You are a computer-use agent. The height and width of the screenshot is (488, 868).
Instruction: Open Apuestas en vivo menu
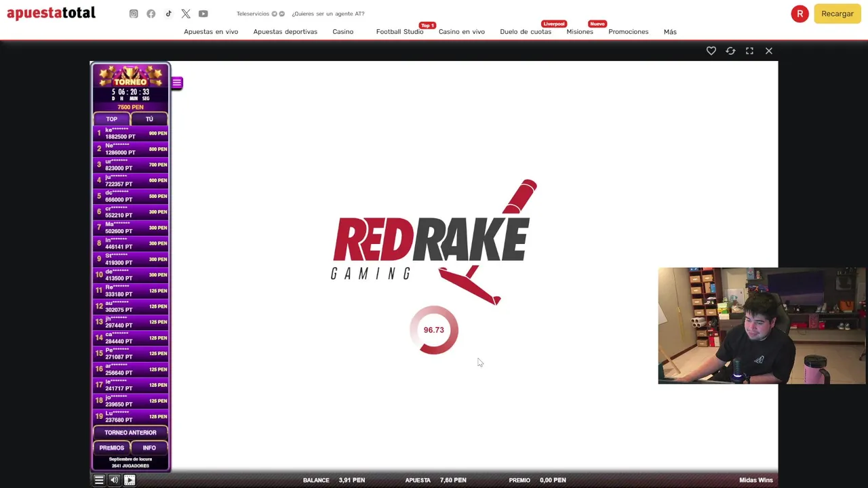tap(211, 32)
